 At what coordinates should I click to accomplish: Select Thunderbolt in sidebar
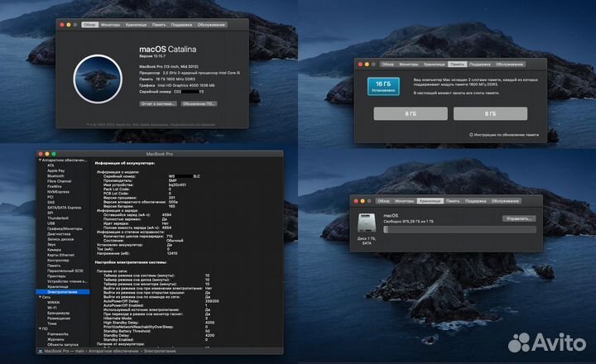[x=58, y=218]
